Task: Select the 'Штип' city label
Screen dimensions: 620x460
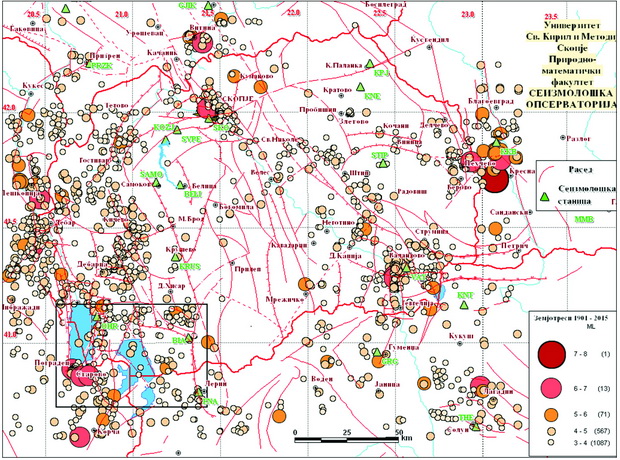Action: tap(359, 173)
